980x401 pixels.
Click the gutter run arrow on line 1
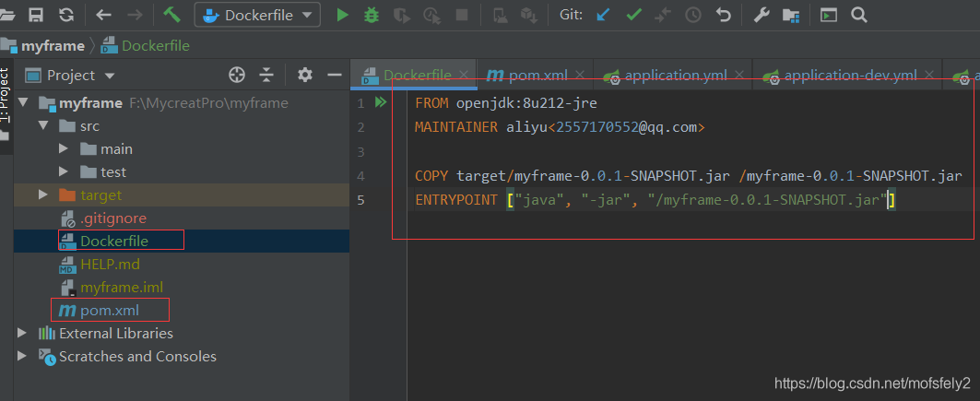pyautogui.click(x=380, y=103)
